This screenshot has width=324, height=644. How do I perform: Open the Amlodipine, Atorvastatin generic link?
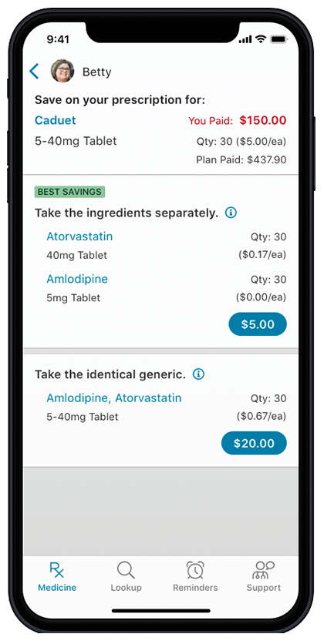[114, 398]
